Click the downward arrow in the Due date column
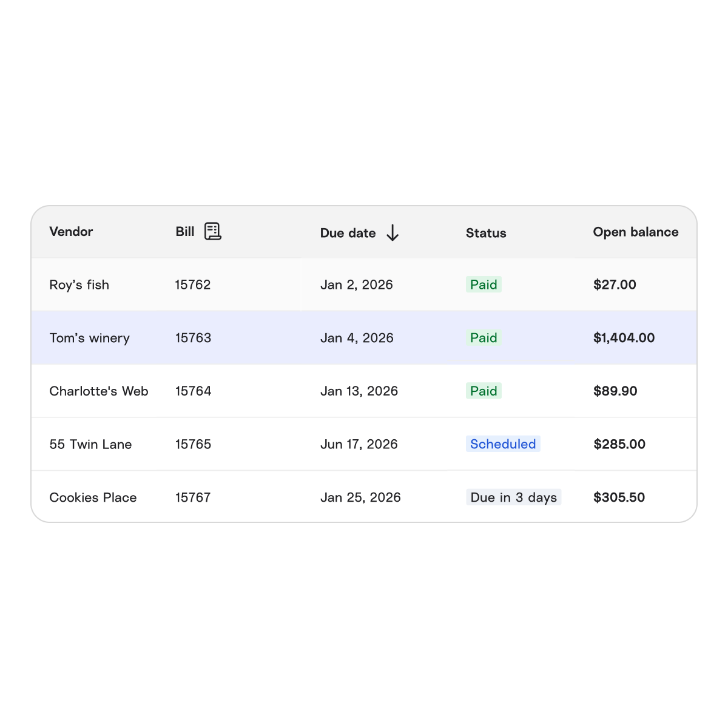728x728 pixels. point(393,233)
